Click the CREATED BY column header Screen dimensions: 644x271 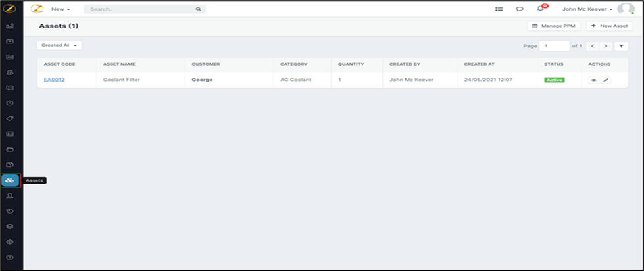405,64
